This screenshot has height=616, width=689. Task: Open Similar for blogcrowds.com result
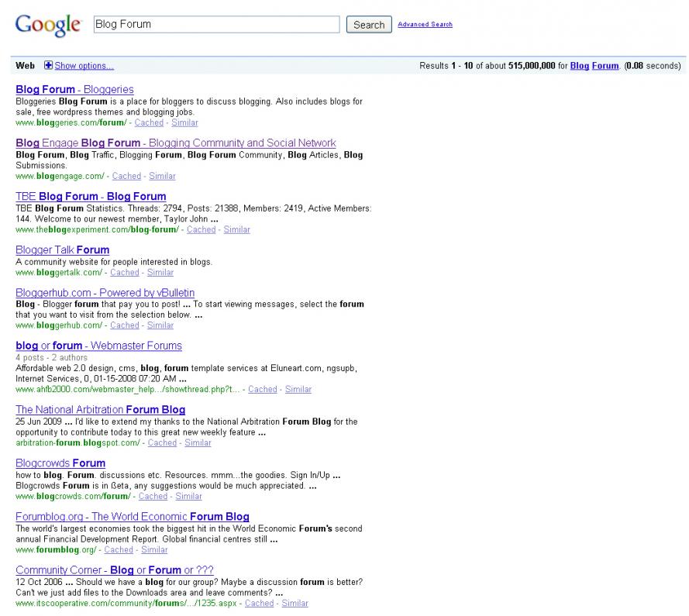tap(188, 496)
